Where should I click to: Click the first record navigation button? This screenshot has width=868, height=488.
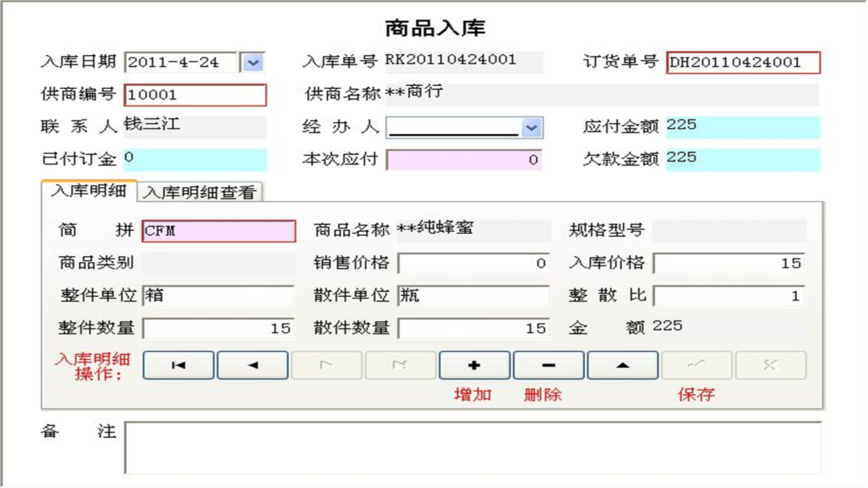coord(178,365)
